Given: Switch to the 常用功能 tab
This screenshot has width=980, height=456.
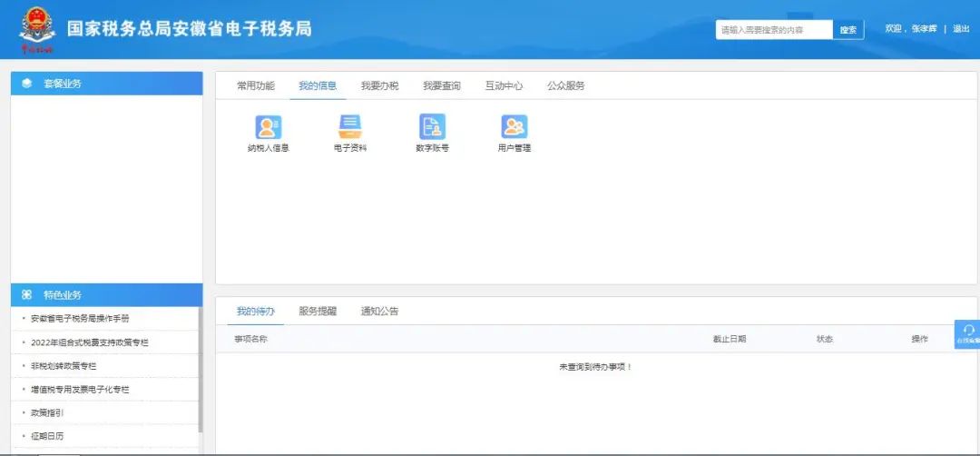Looking at the screenshot, I should [x=256, y=85].
